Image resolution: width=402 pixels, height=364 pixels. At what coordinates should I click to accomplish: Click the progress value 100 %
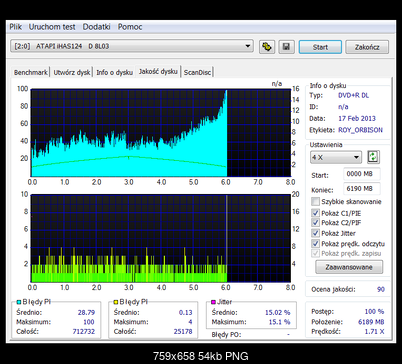(374, 311)
